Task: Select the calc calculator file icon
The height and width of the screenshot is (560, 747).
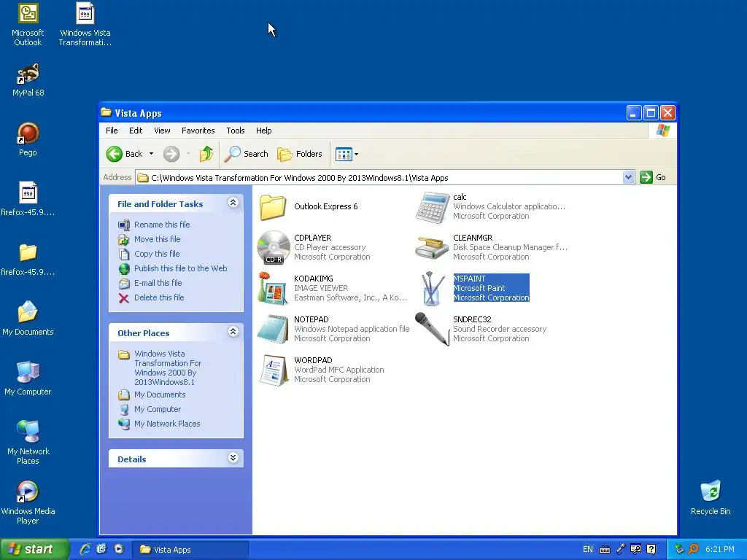Action: (432, 206)
